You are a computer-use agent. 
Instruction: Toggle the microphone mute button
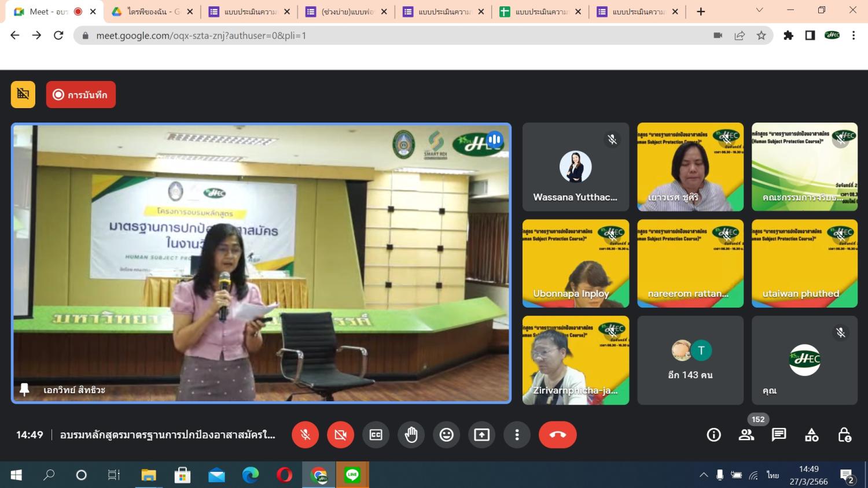point(305,435)
